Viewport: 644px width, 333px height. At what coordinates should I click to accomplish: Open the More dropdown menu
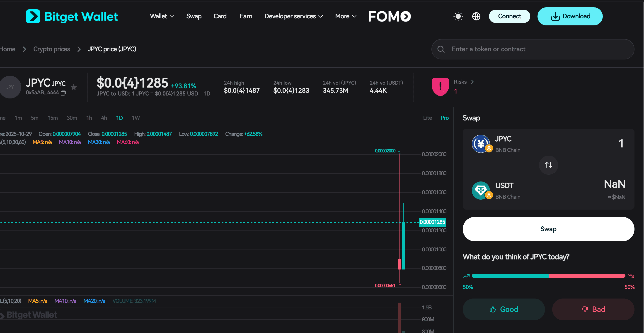pyautogui.click(x=346, y=16)
